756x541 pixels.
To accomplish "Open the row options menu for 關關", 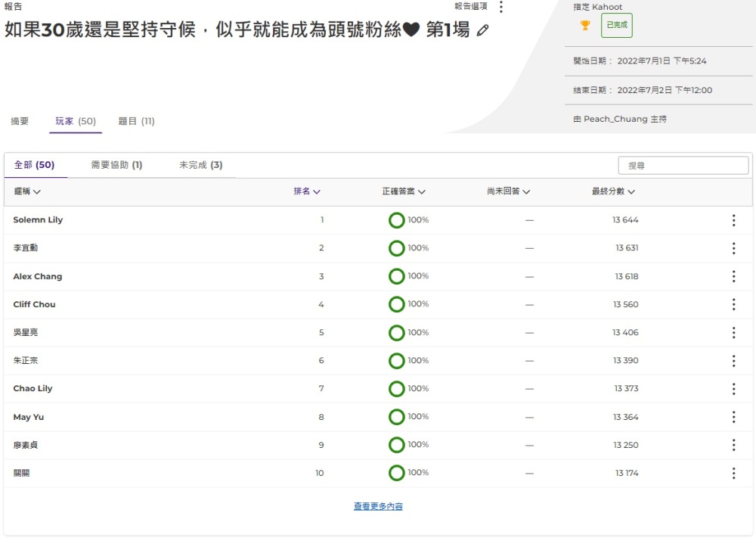I will (x=733, y=473).
